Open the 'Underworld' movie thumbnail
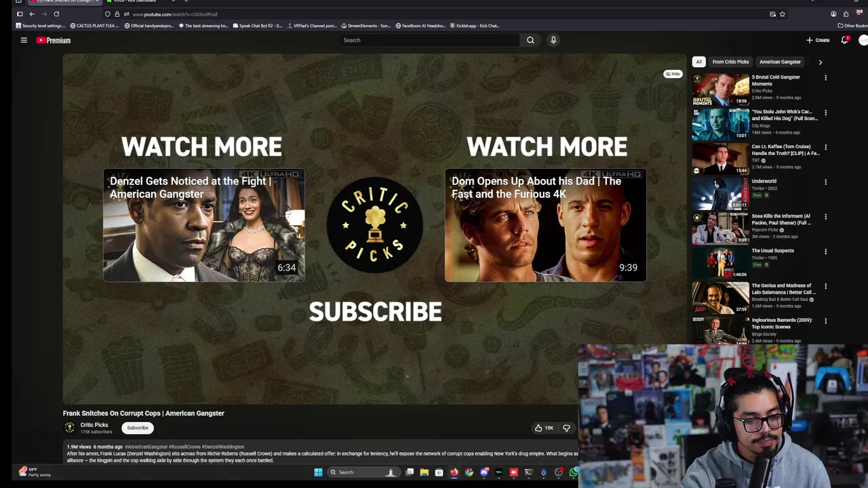 tap(720, 193)
